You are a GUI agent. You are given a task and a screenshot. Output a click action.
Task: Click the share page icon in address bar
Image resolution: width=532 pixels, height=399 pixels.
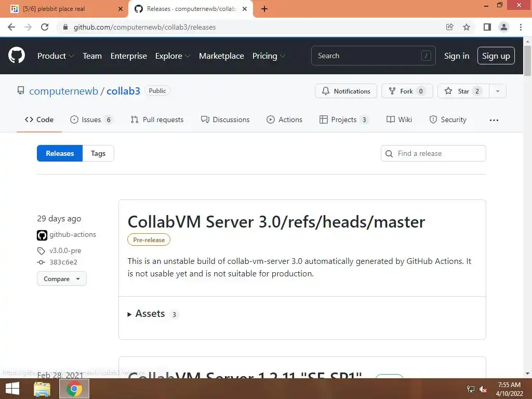click(x=449, y=27)
